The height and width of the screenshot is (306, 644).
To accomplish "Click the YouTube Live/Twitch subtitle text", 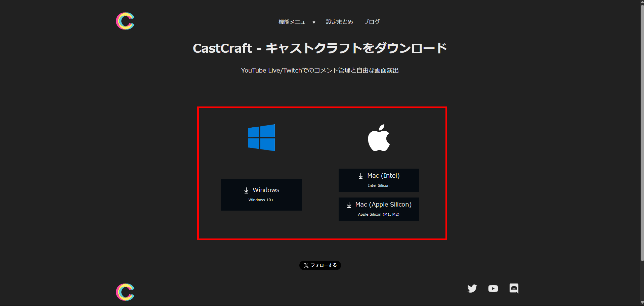I will 320,71.
